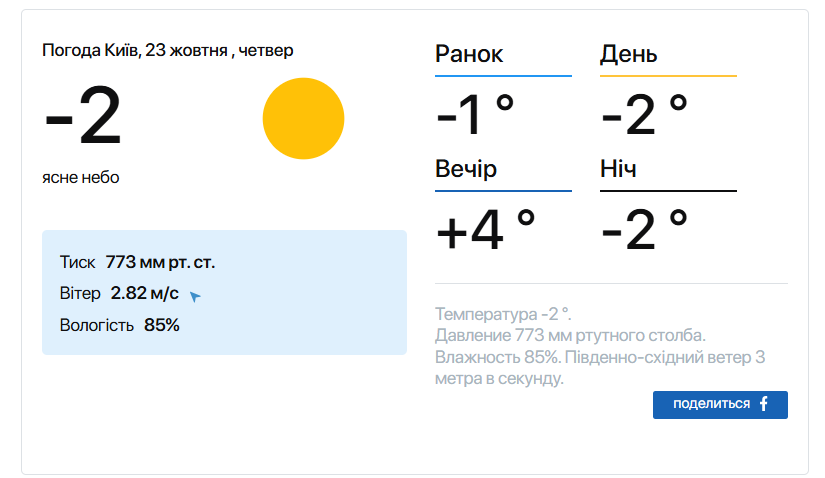Click the Тиск 773 мм рт. ст. row
Image resolution: width=825 pixels, height=478 pixels.
tap(137, 263)
